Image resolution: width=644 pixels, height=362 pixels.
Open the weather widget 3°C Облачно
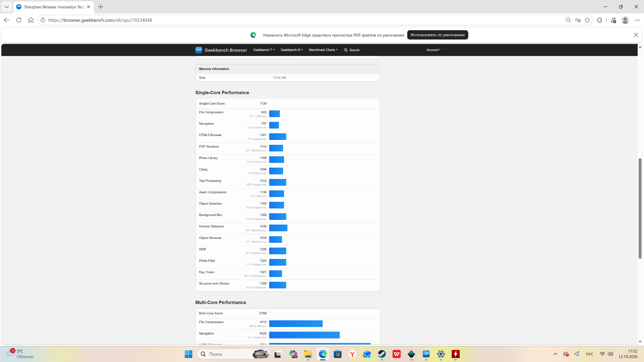[20, 354]
